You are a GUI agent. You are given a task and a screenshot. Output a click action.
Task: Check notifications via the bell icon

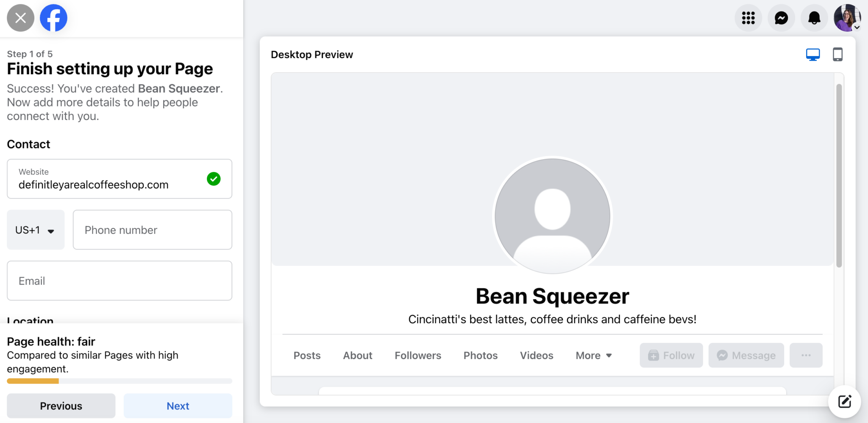pos(814,18)
